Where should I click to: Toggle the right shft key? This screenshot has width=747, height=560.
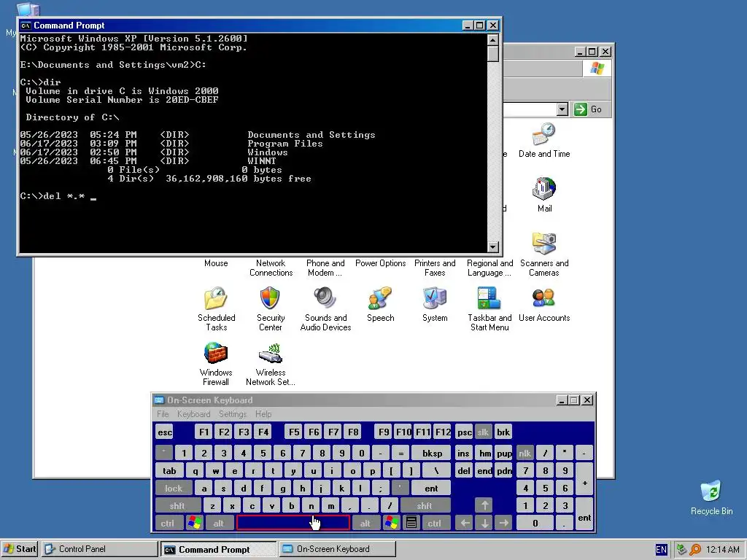tap(425, 505)
